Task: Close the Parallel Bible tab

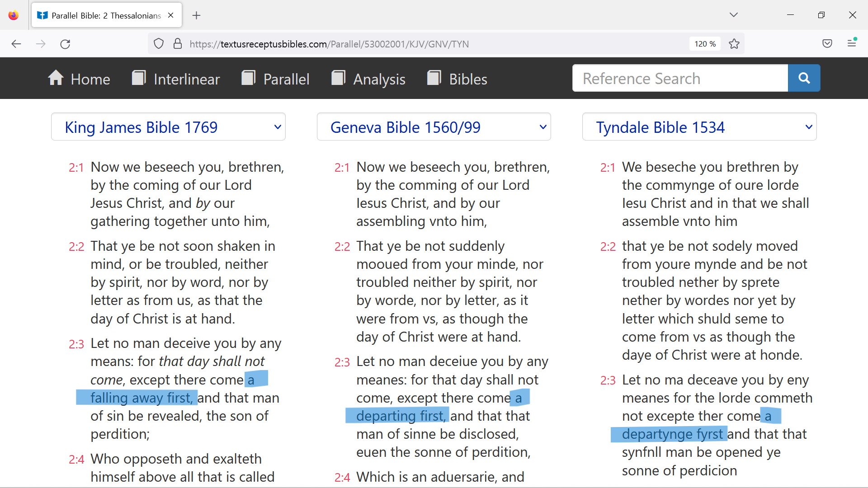Action: 171,15
